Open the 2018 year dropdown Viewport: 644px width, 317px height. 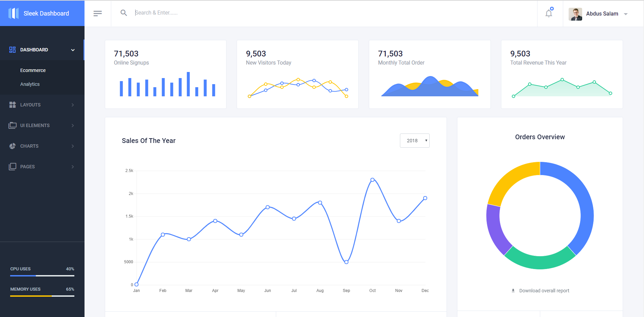pyautogui.click(x=414, y=141)
